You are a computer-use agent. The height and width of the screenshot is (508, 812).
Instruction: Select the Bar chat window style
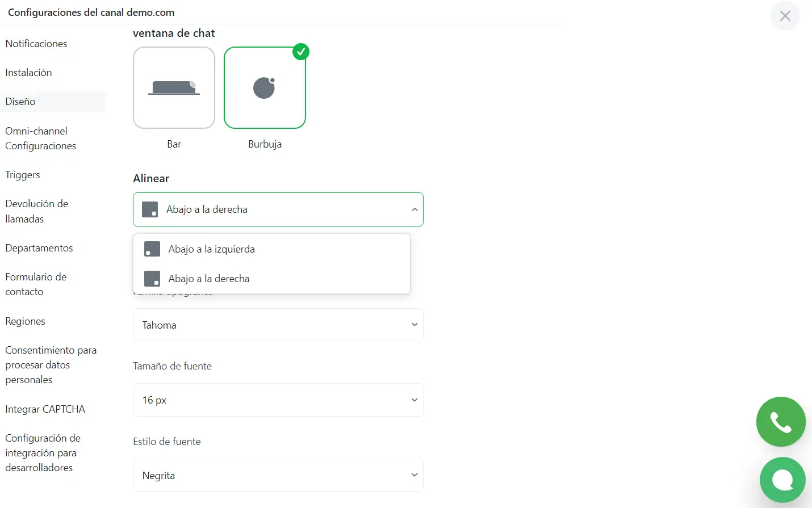click(x=174, y=88)
